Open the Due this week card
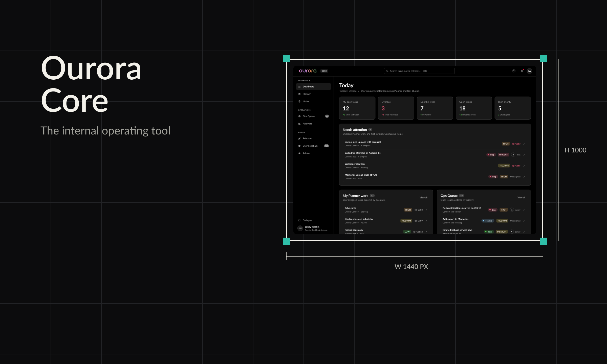607x364 pixels. [x=435, y=108]
